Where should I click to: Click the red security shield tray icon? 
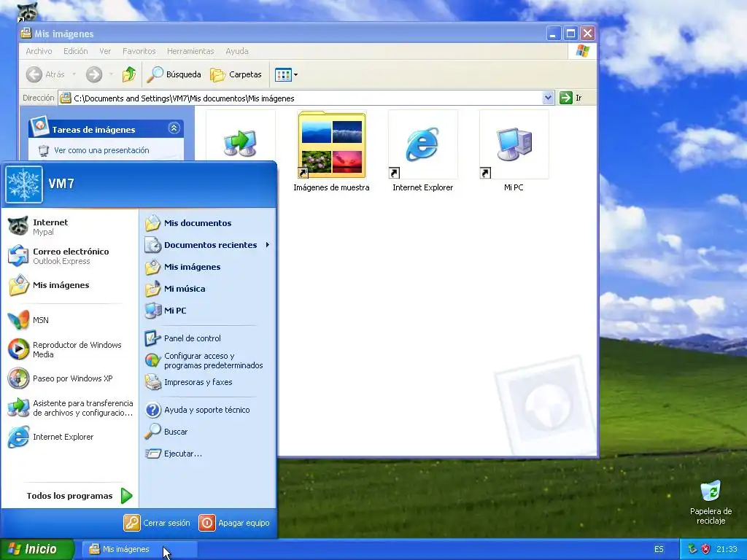click(x=705, y=549)
